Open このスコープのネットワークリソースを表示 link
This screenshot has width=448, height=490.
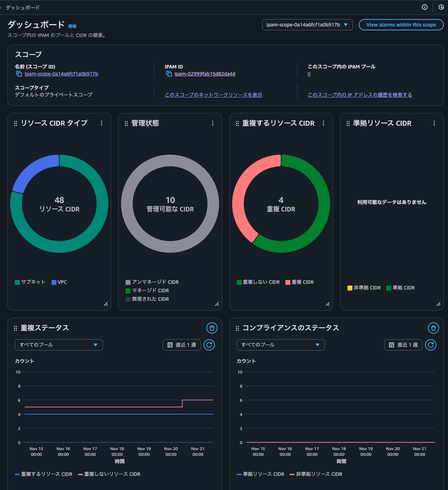tap(213, 95)
